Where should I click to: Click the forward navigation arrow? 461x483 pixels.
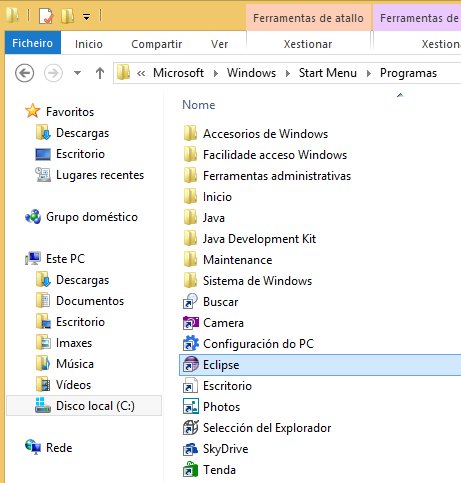pyautogui.click(x=53, y=73)
